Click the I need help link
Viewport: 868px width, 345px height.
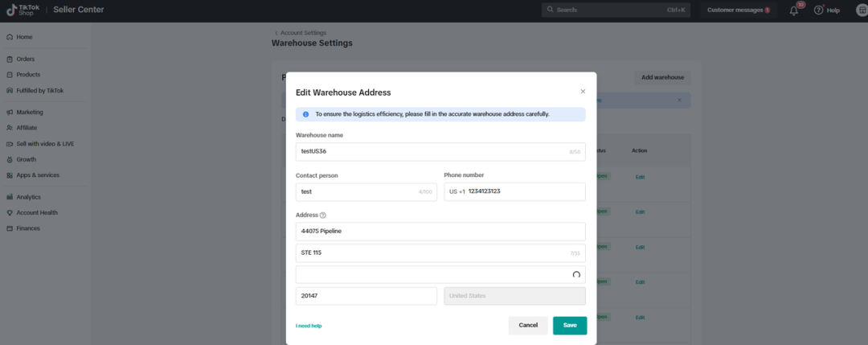309,326
